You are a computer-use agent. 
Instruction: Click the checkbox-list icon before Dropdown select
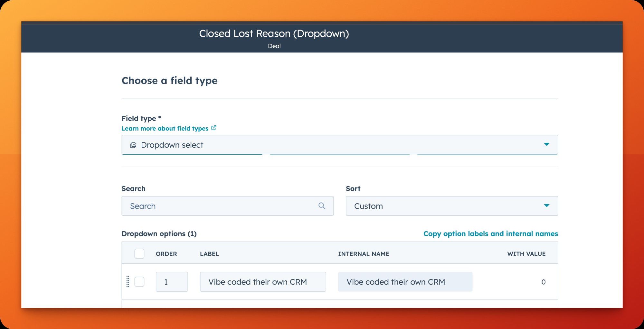(x=133, y=145)
